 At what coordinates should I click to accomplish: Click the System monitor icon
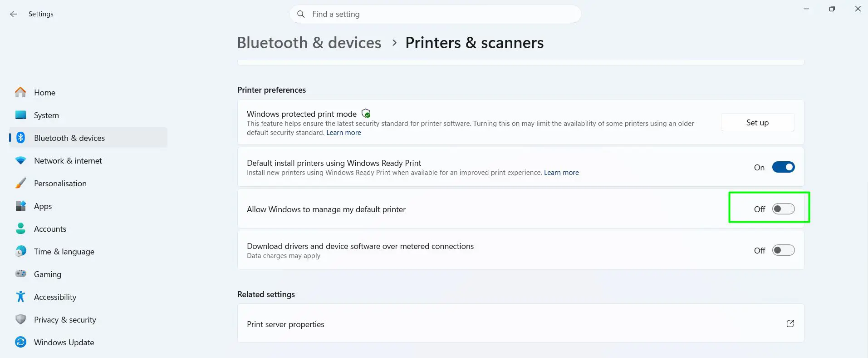(x=20, y=115)
